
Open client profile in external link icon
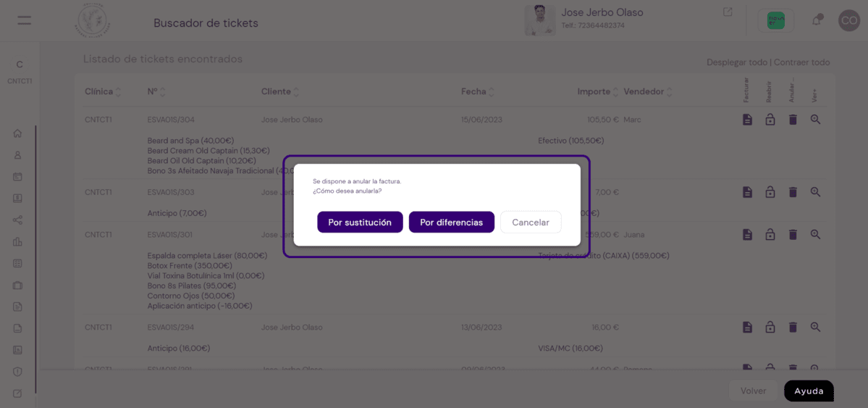click(x=728, y=12)
